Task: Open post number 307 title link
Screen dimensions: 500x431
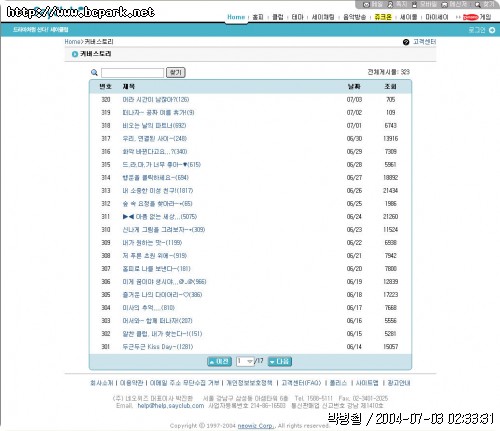Action: pyautogui.click(x=156, y=269)
